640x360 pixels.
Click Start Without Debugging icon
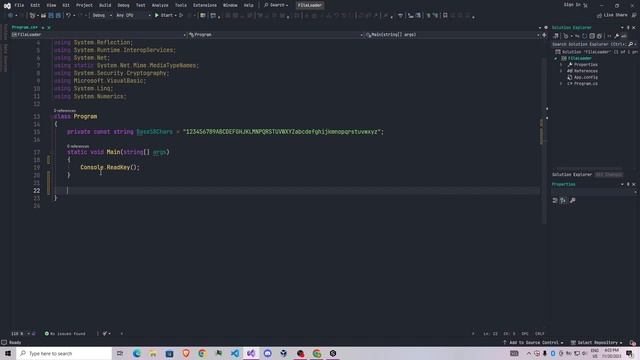click(x=181, y=16)
